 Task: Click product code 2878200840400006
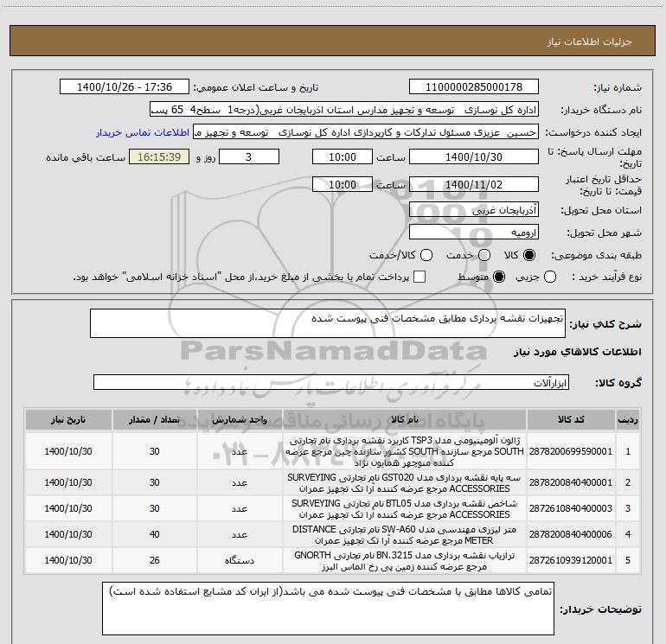click(x=571, y=534)
